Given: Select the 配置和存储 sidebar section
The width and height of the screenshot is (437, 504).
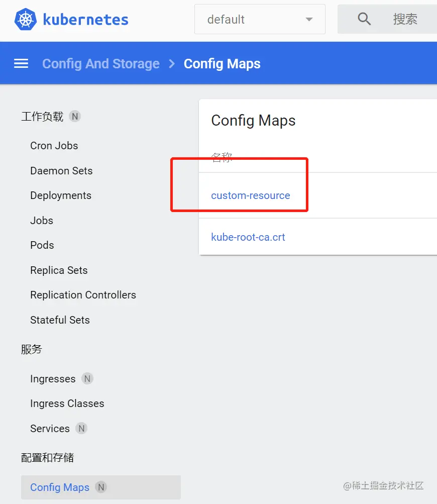Looking at the screenshot, I should click(x=48, y=457).
